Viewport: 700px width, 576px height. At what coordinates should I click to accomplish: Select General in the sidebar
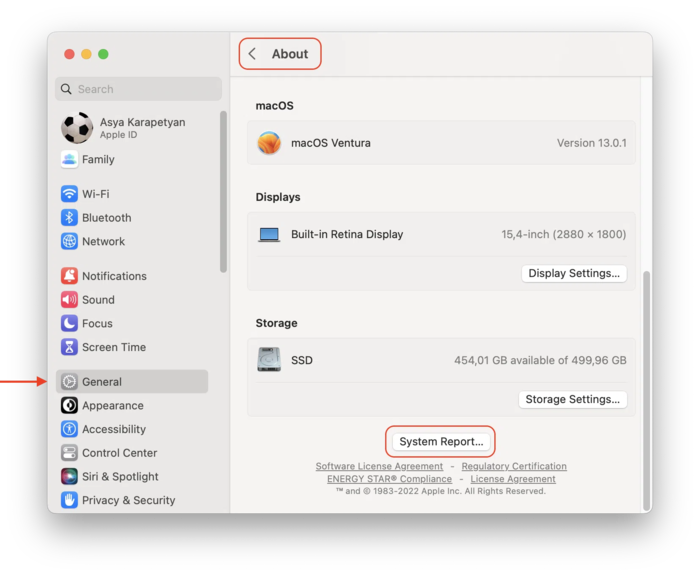(x=102, y=382)
